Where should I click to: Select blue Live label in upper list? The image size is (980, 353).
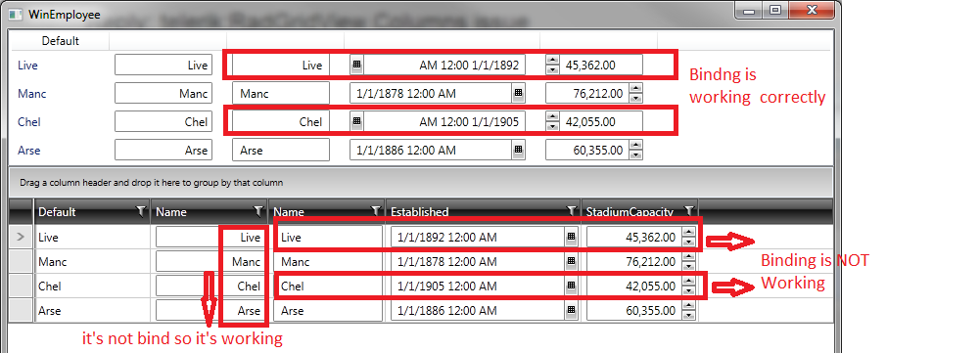(28, 65)
